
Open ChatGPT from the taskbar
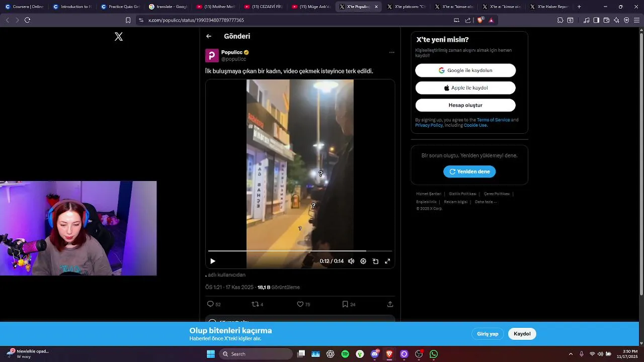pos(330,354)
